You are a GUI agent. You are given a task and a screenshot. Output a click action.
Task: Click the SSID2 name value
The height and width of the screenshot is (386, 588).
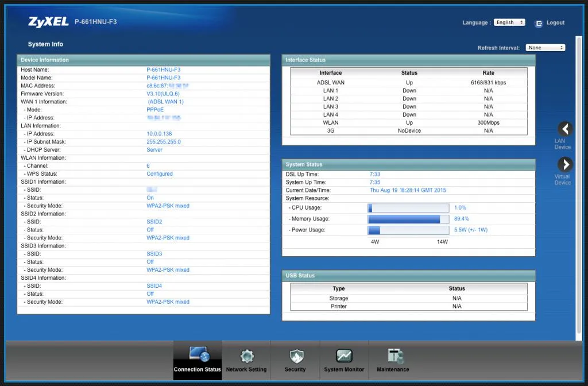(x=154, y=222)
